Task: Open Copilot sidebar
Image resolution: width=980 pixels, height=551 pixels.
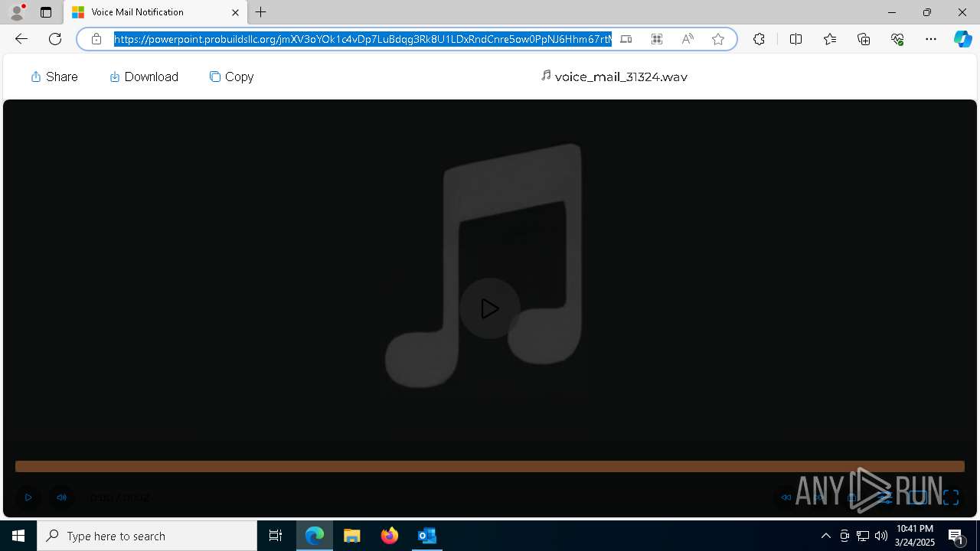Action: click(x=963, y=39)
